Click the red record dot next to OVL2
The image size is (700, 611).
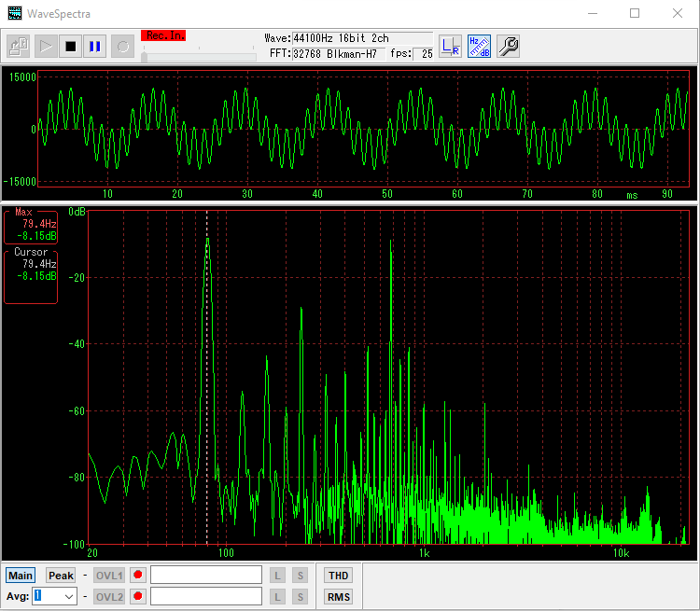[138, 596]
